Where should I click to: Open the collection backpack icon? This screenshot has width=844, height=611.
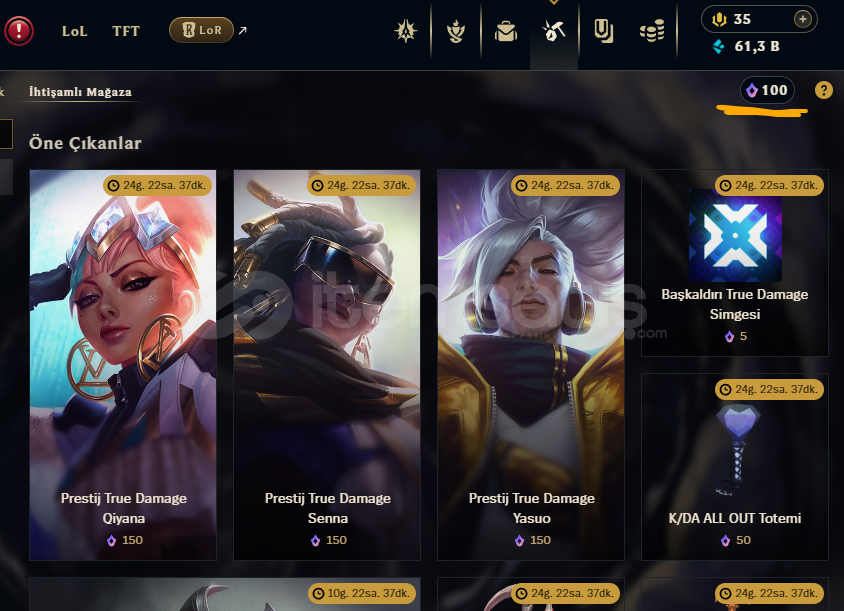506,31
